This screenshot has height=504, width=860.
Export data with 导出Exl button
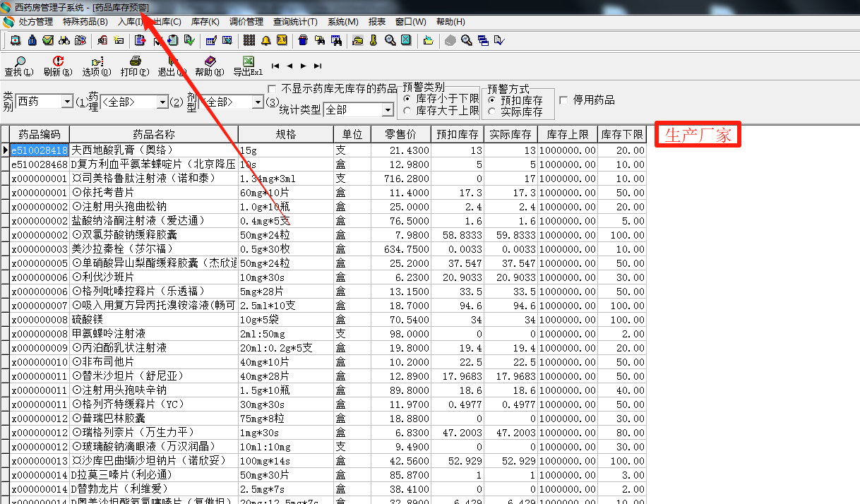click(x=248, y=66)
